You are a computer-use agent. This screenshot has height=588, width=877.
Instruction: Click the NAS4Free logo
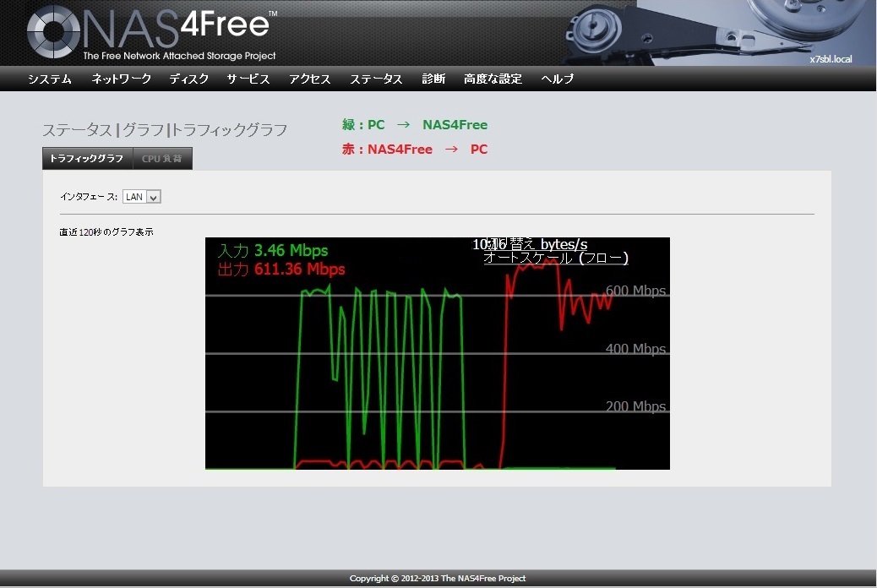151,33
